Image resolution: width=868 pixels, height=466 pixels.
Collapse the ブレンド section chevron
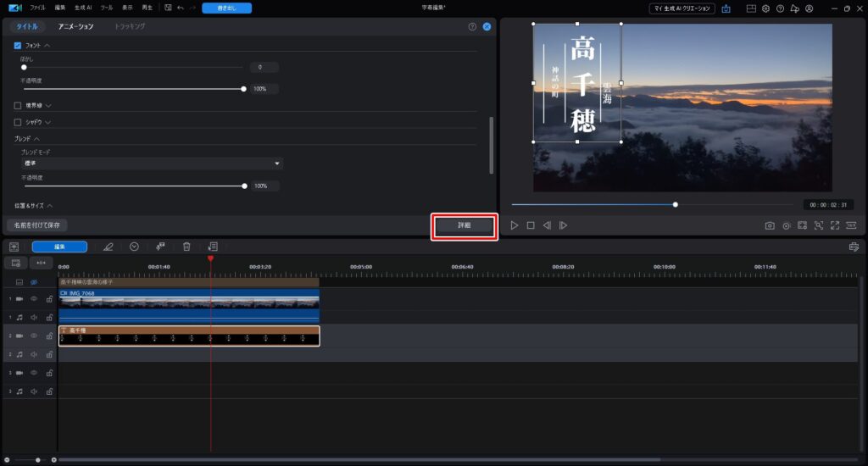coord(37,138)
